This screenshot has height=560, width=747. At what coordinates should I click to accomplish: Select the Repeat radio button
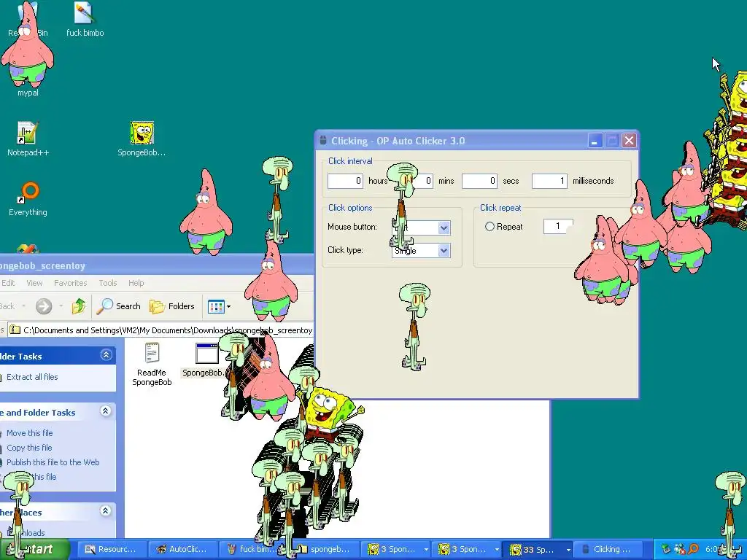tap(489, 227)
